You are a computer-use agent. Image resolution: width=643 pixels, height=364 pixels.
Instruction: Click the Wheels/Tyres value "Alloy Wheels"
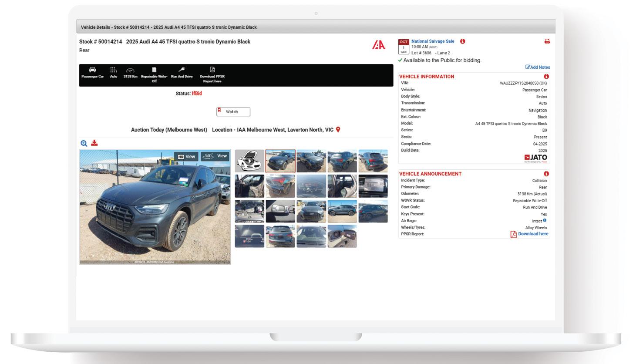(536, 228)
